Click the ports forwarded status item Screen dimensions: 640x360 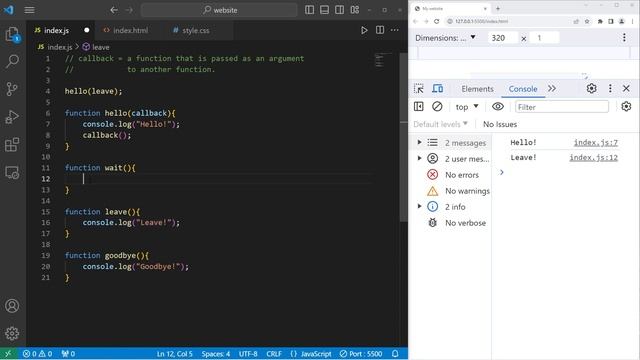[68, 353]
